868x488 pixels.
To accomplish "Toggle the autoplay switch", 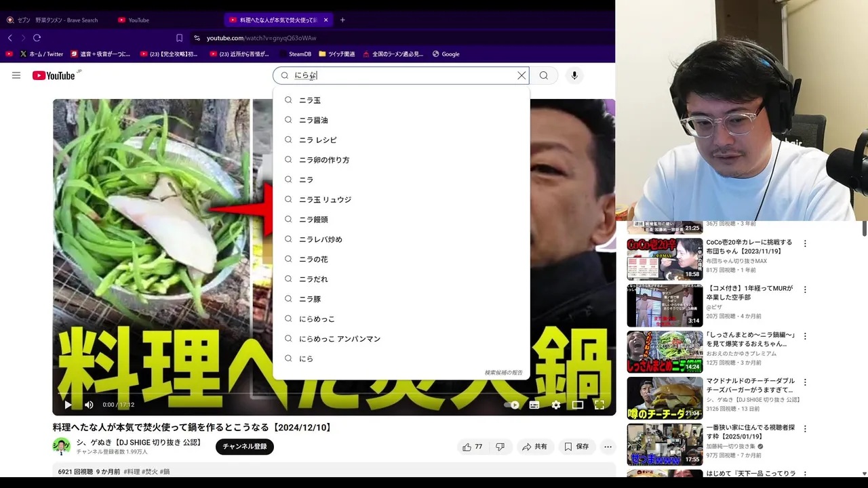I will [x=512, y=405].
